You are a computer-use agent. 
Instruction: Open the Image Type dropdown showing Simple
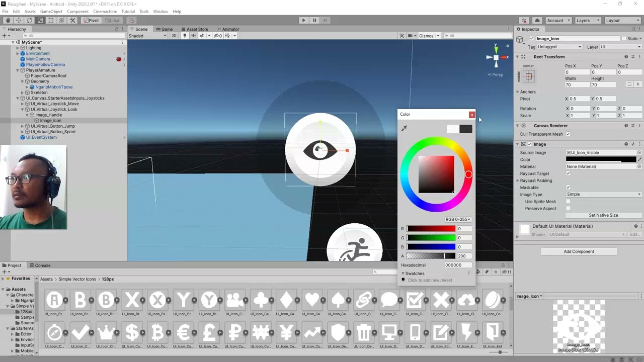[x=604, y=195]
